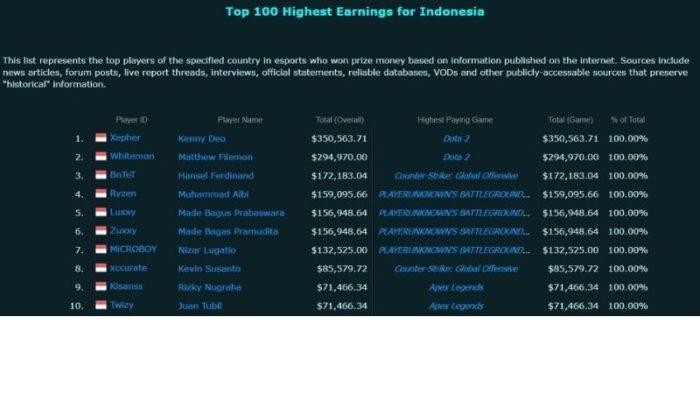This screenshot has width=700, height=394.
Task: Click the Indonesian flag beside BnTeT
Action: pos(101,175)
